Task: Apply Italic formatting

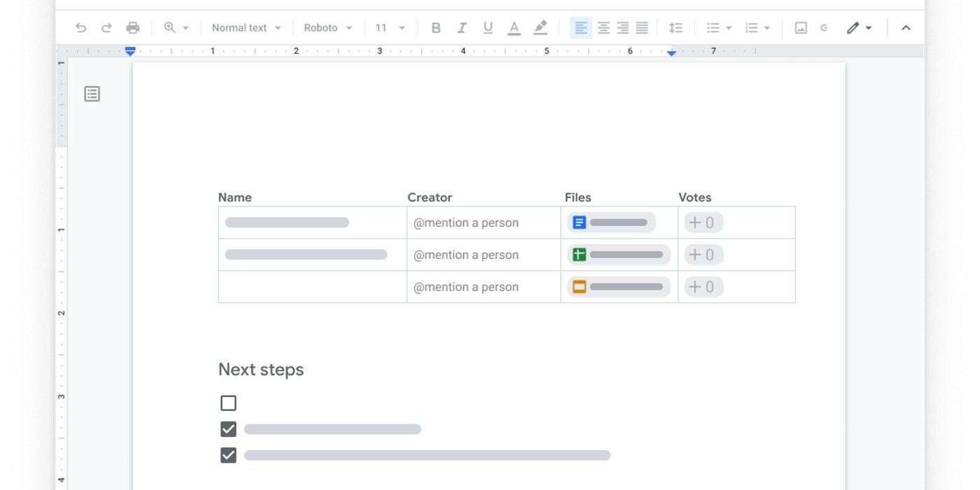Action: [461, 28]
